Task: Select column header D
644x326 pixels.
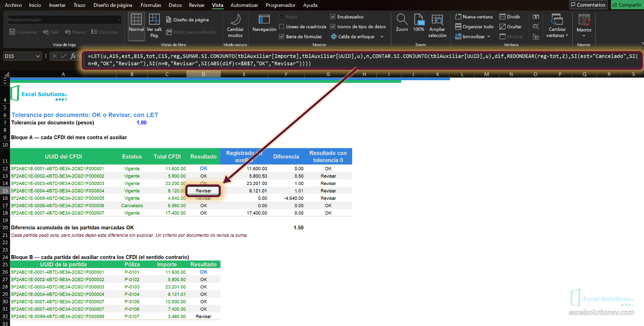Action: [x=203, y=74]
